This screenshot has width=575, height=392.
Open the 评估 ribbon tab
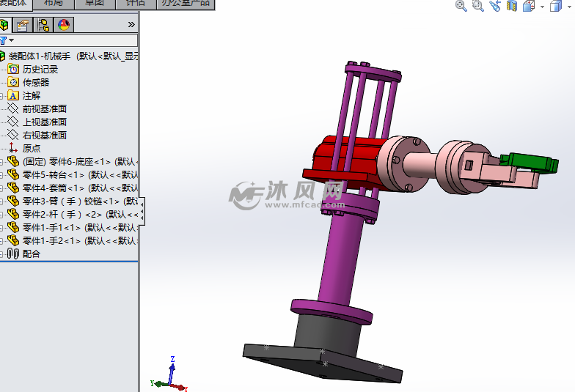coord(136,4)
